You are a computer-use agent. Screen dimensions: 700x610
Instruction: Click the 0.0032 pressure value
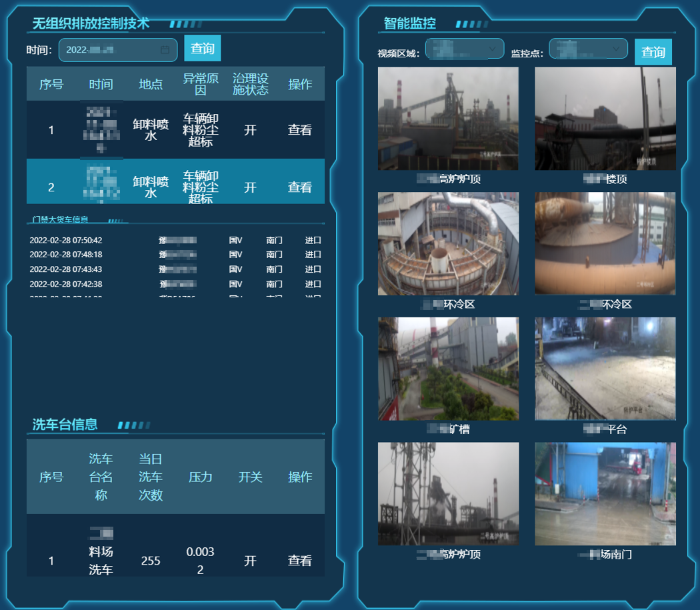[x=201, y=561]
